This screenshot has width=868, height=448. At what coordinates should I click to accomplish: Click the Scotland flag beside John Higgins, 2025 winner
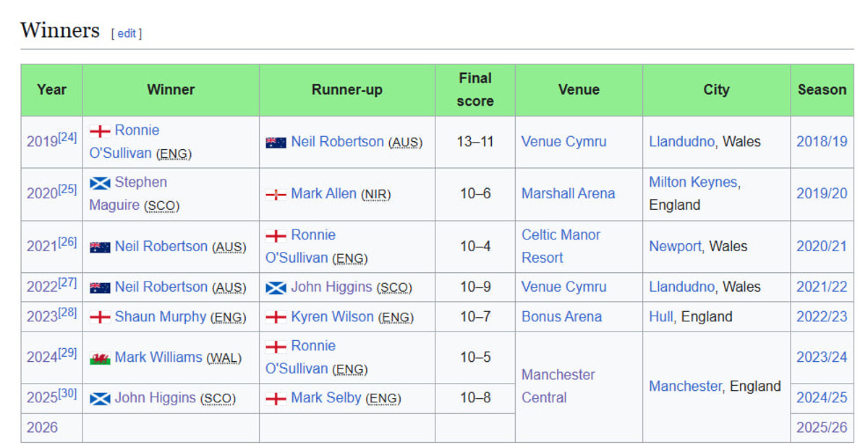coord(100,399)
